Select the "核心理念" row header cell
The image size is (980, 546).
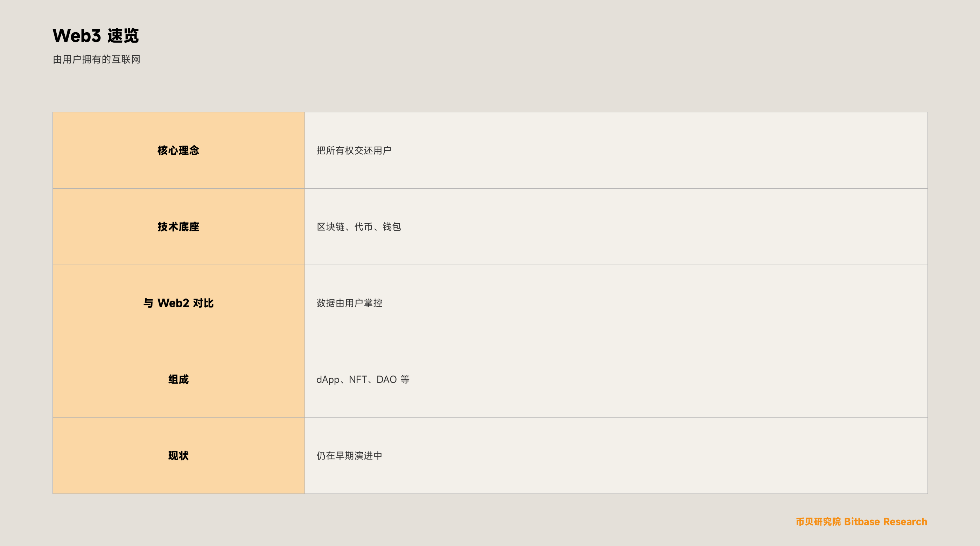(x=178, y=150)
